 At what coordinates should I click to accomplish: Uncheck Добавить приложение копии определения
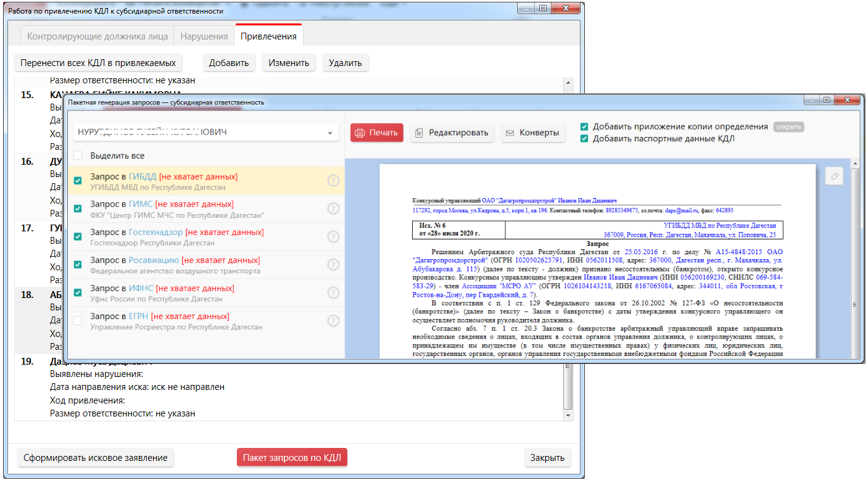click(584, 126)
